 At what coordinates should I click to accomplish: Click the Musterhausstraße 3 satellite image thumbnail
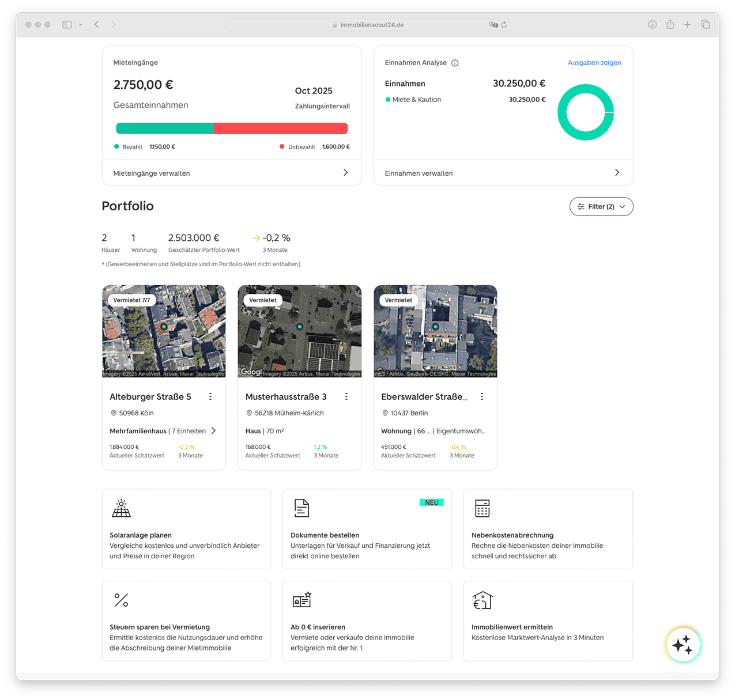click(299, 331)
